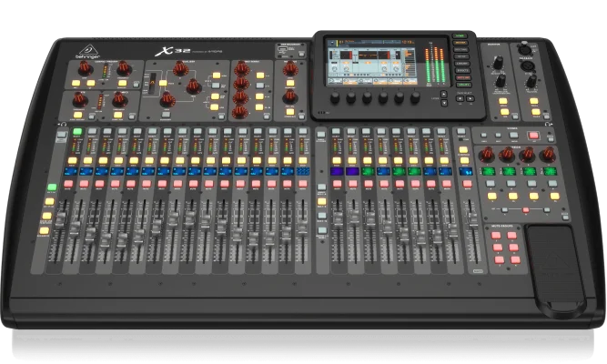Toggle the Equalizer on button

(x=166, y=115)
